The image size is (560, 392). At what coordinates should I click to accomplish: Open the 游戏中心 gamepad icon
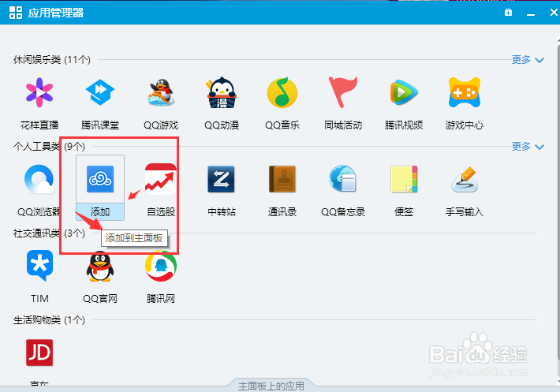point(465,92)
